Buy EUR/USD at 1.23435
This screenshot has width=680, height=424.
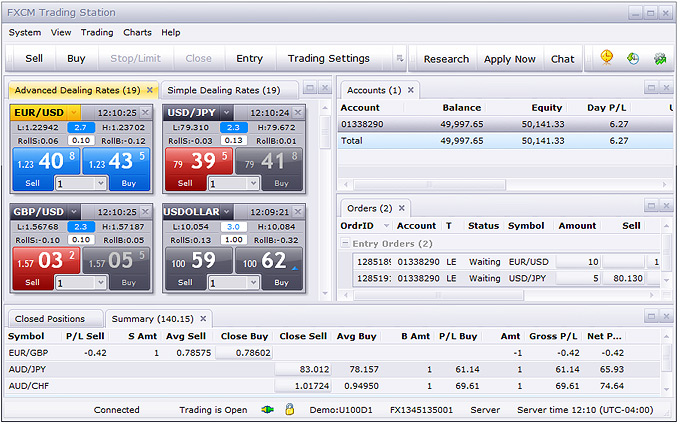116,169
